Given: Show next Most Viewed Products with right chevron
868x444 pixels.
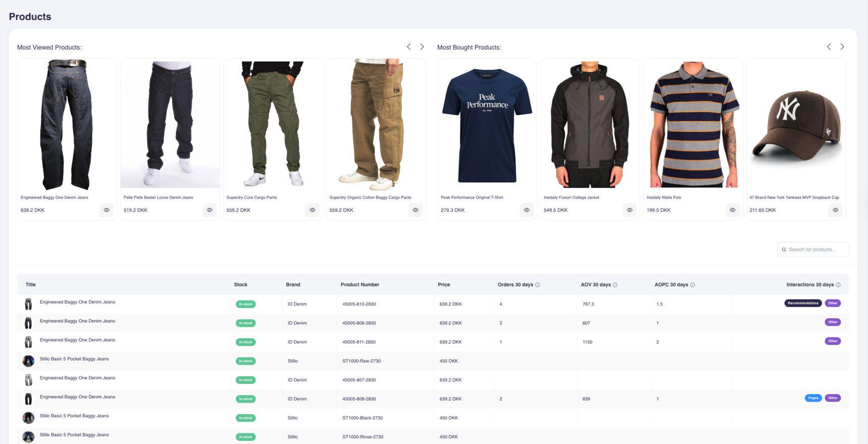Looking at the screenshot, I should click(422, 47).
